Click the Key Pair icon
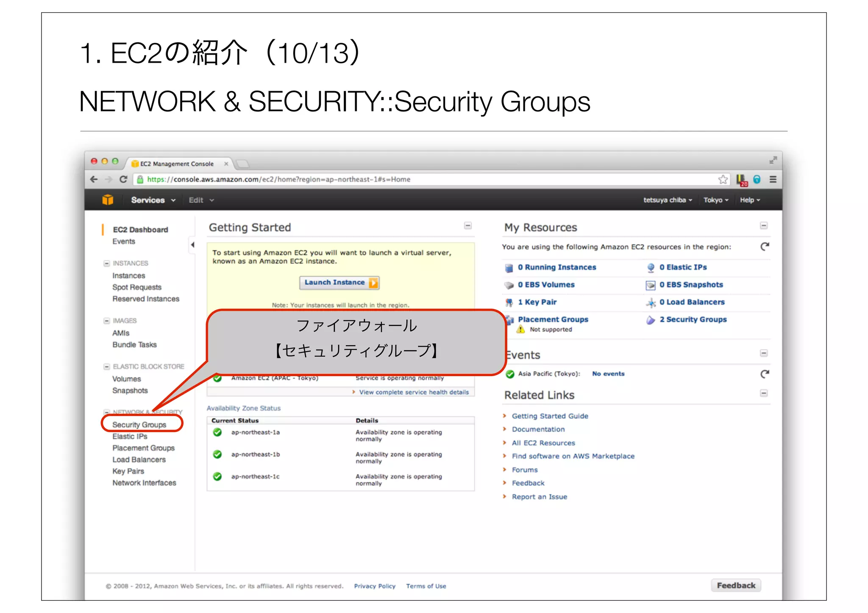The height and width of the screenshot is (613, 868). [509, 302]
